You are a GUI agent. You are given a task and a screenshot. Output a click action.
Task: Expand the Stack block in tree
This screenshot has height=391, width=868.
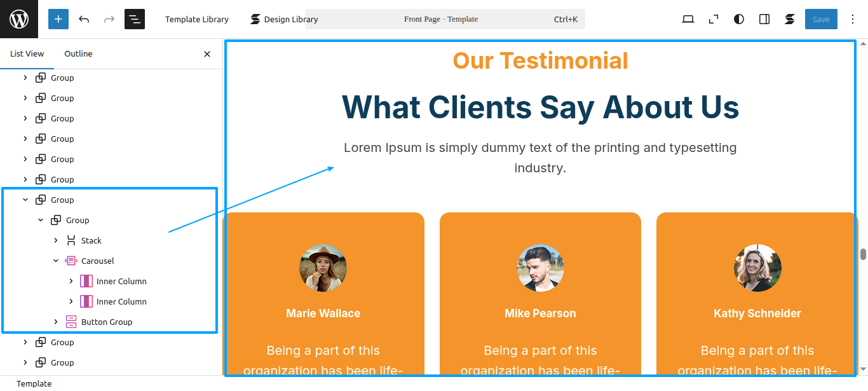tap(56, 240)
